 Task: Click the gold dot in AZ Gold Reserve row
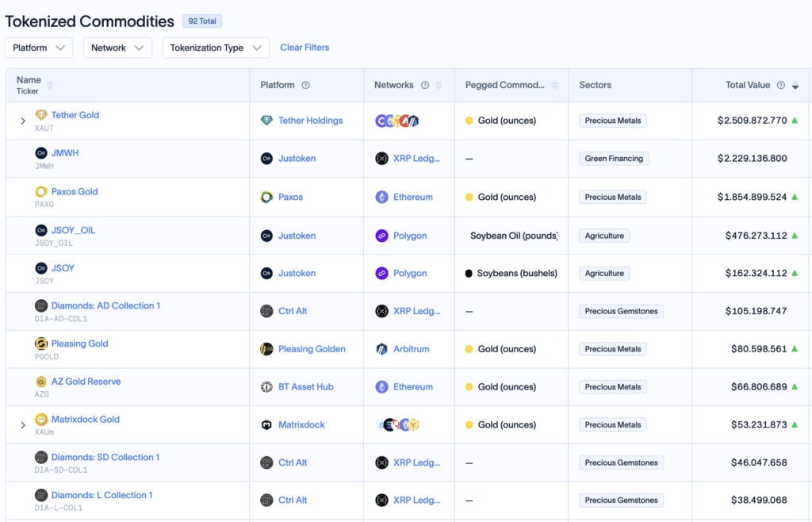[x=469, y=387]
